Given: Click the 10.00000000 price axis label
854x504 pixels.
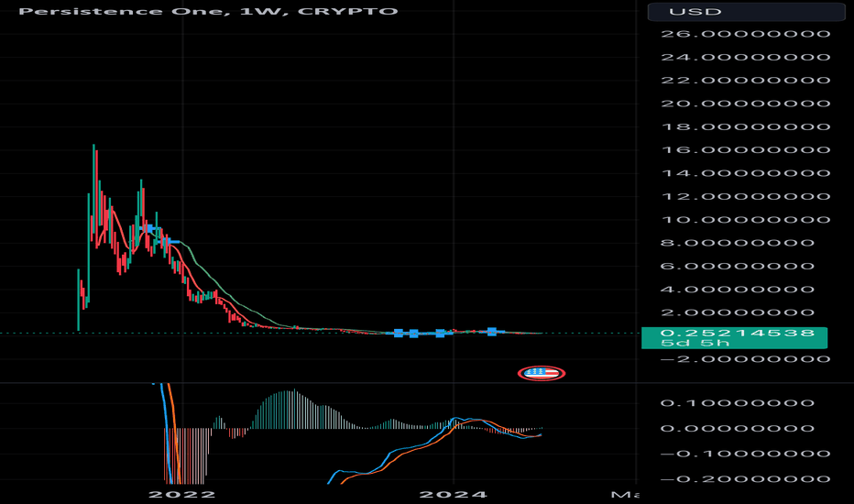Looking at the screenshot, I should 746,220.
